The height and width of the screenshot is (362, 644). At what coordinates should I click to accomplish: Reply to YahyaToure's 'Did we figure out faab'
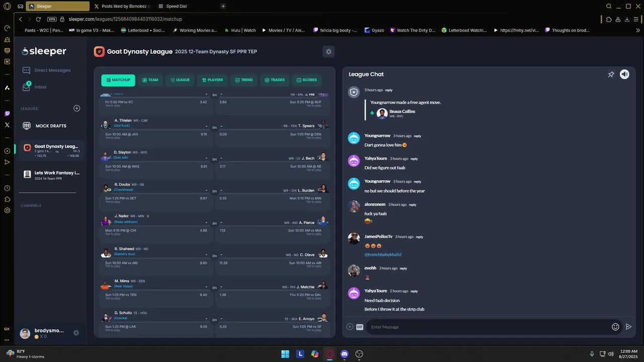(x=414, y=159)
